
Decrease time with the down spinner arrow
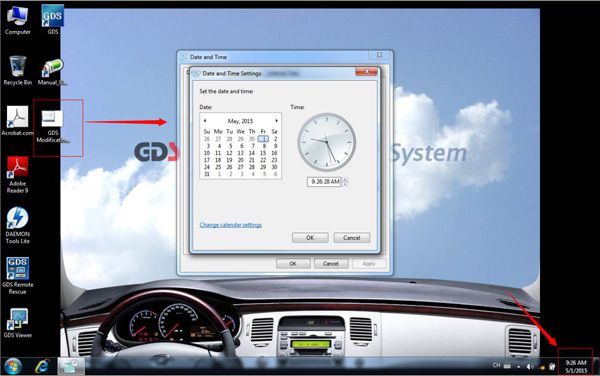[345, 184]
